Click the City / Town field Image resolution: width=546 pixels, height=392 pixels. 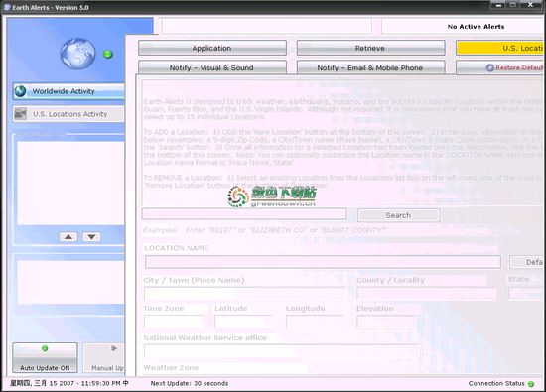(244, 294)
